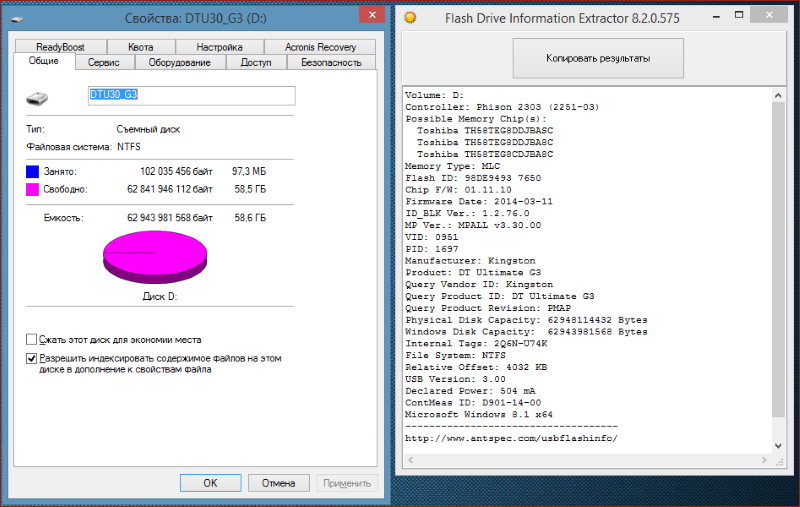
Task: Open the Acronis Recovery tab
Action: [320, 47]
